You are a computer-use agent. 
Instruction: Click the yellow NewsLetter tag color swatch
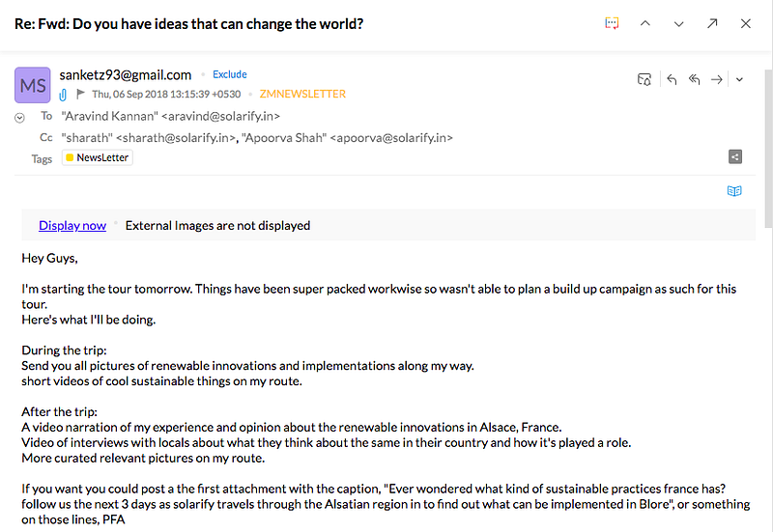pyautogui.click(x=70, y=157)
